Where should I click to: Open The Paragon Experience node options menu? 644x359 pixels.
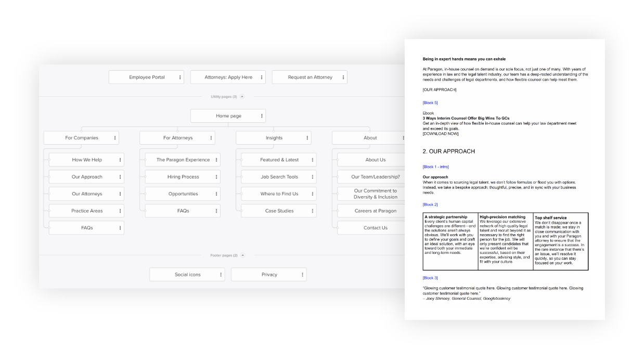click(216, 160)
